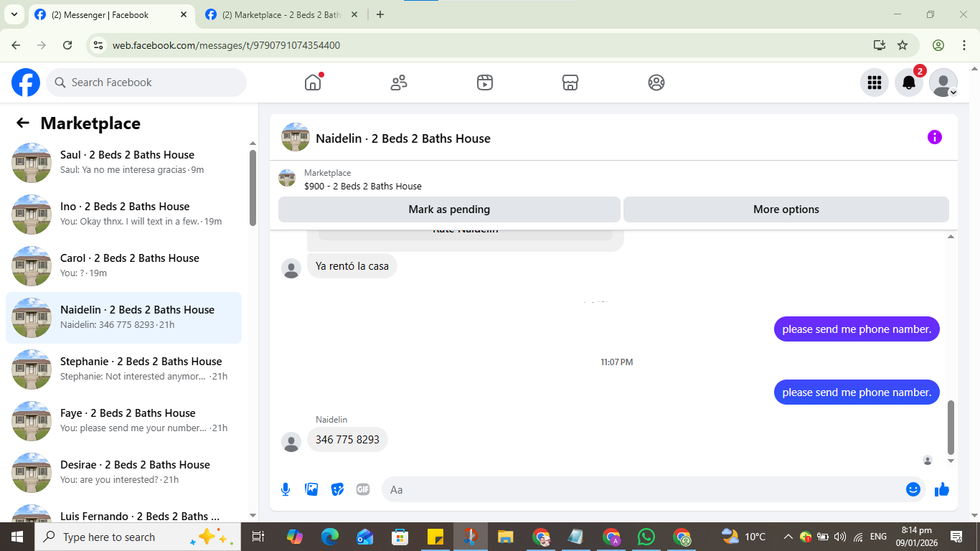Attach a photo with image icon
Image resolution: width=980 pixels, height=551 pixels.
coord(311,489)
